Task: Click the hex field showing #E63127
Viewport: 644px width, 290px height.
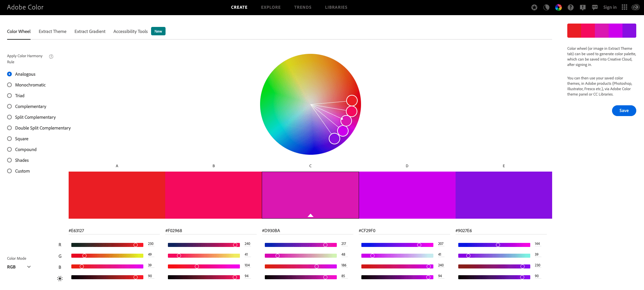Action: coord(114,231)
